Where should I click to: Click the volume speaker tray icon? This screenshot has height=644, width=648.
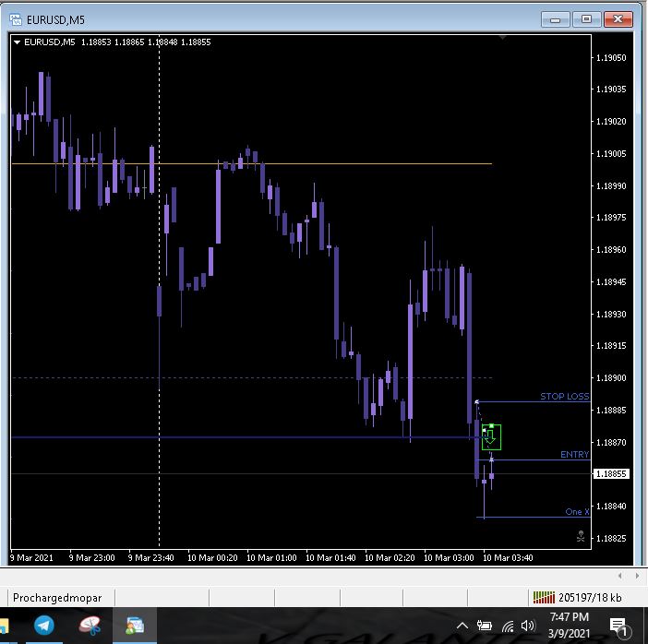pos(528,626)
